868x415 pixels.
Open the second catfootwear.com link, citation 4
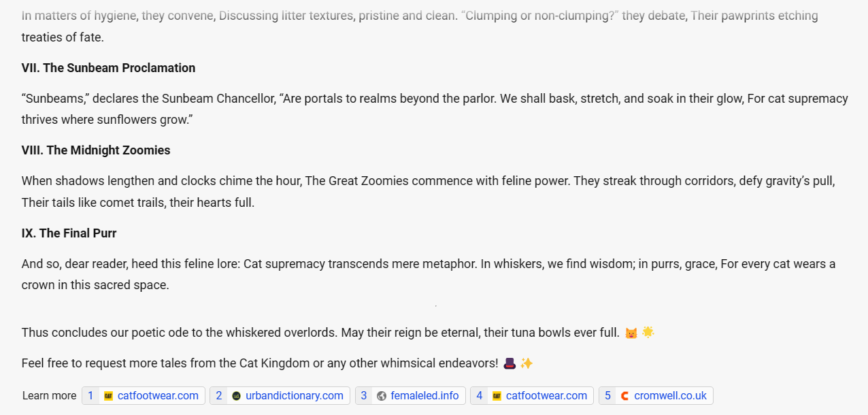546,396
